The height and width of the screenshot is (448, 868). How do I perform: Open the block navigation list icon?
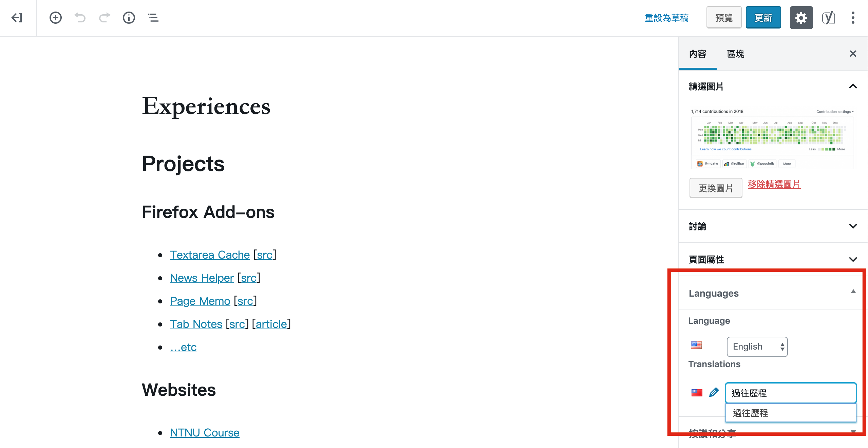coord(153,18)
